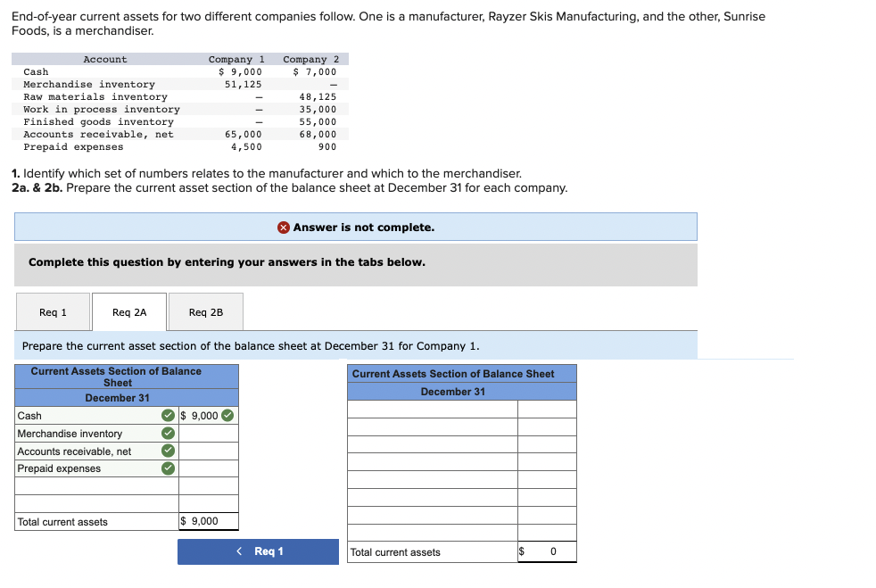This screenshot has width=876, height=588.
Task: Click the Prepaid expenses amount input cell
Action: pyautogui.click(x=208, y=468)
